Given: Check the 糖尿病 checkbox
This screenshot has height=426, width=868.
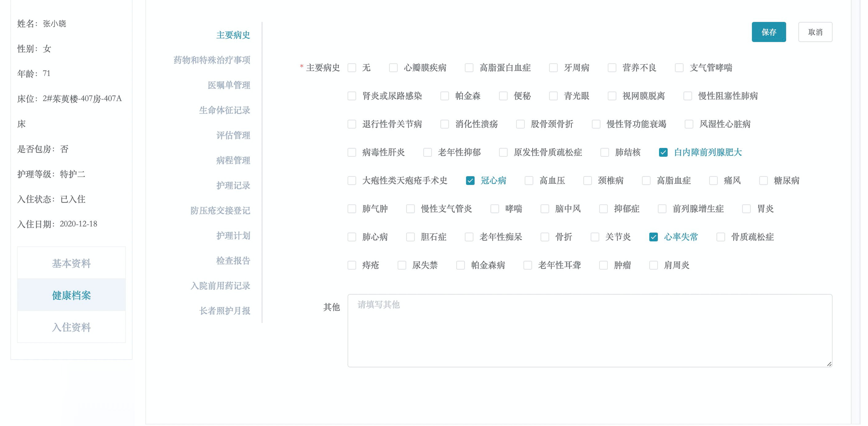Looking at the screenshot, I should click(x=763, y=181).
